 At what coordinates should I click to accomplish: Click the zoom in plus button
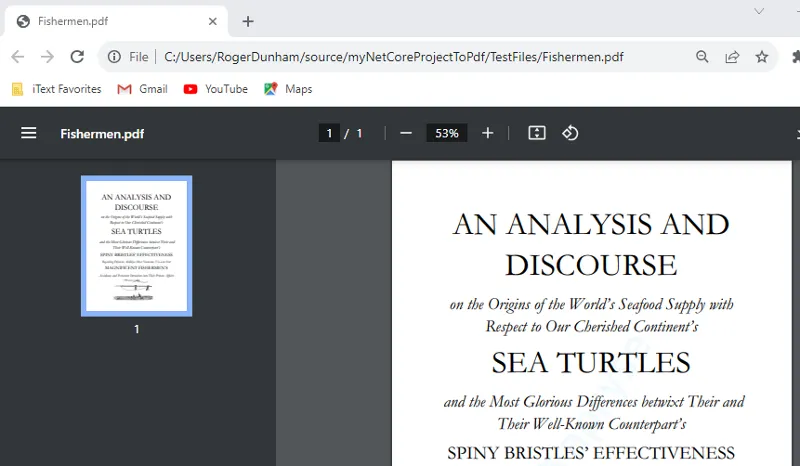coord(488,133)
